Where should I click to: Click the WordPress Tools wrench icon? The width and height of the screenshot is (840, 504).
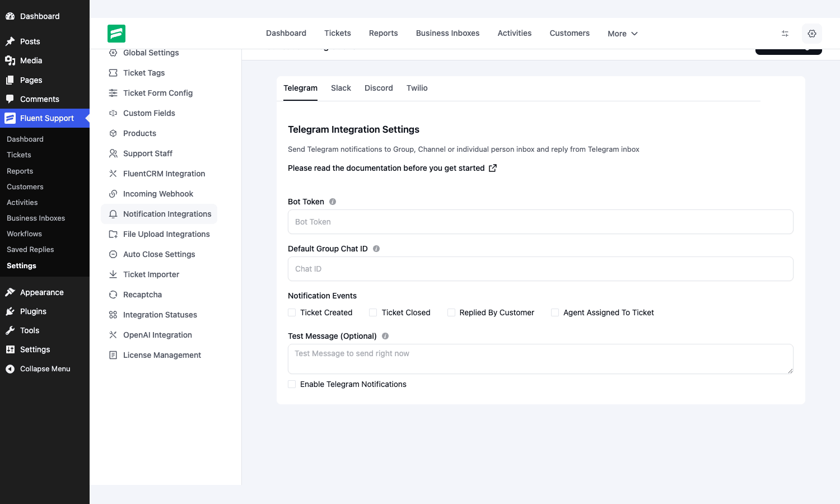[10, 330]
